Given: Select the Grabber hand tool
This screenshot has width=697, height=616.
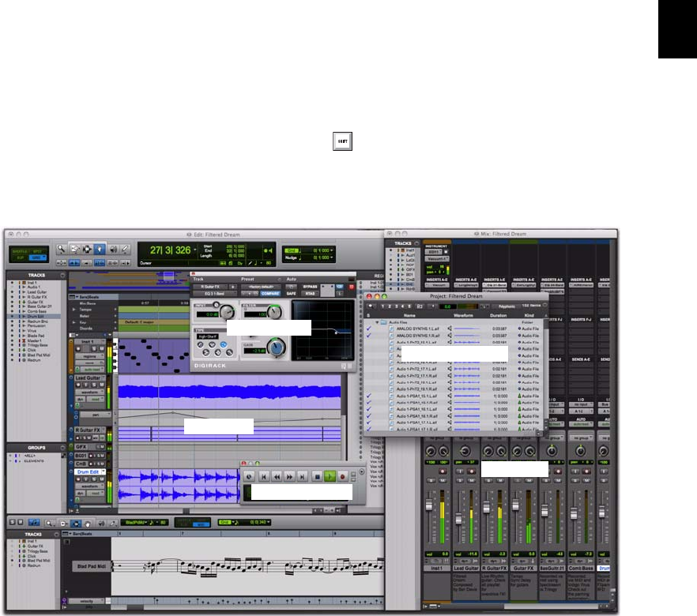Looking at the screenshot, I should (100, 249).
